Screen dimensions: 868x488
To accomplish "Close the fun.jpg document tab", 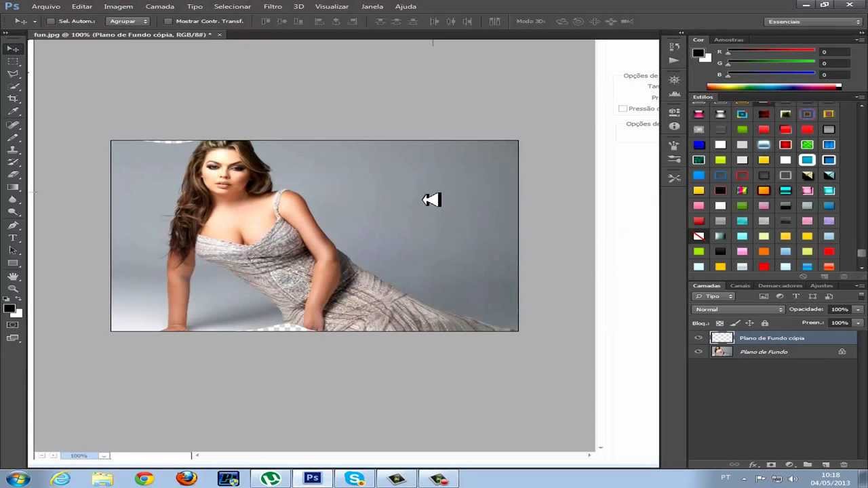I will pos(219,35).
